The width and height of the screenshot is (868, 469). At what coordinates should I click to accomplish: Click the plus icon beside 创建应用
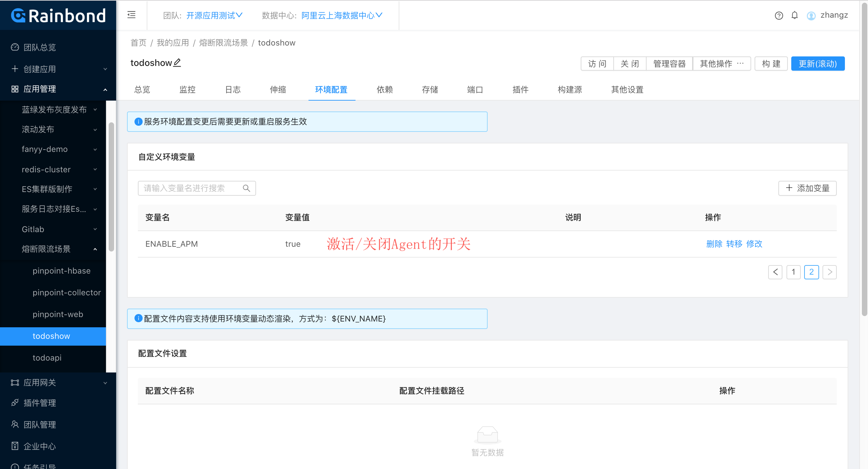click(15, 69)
